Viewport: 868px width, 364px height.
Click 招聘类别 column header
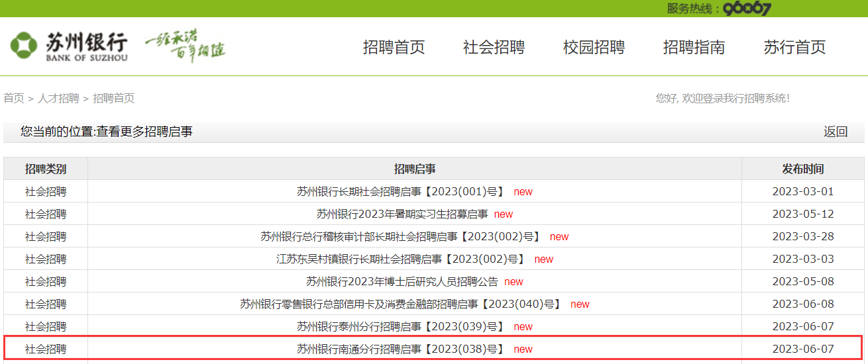click(x=46, y=169)
